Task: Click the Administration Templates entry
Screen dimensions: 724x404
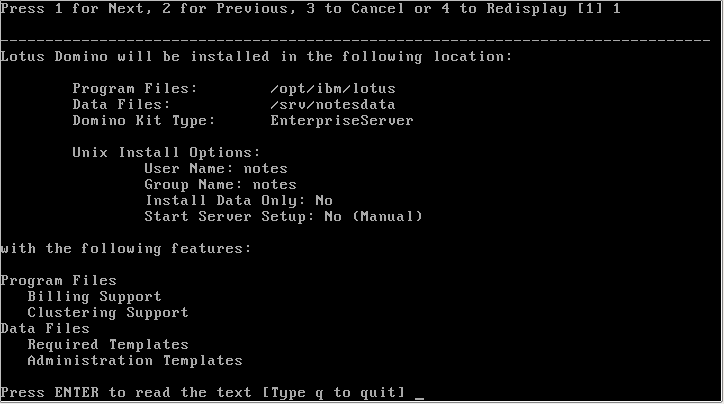Action: click(x=135, y=361)
